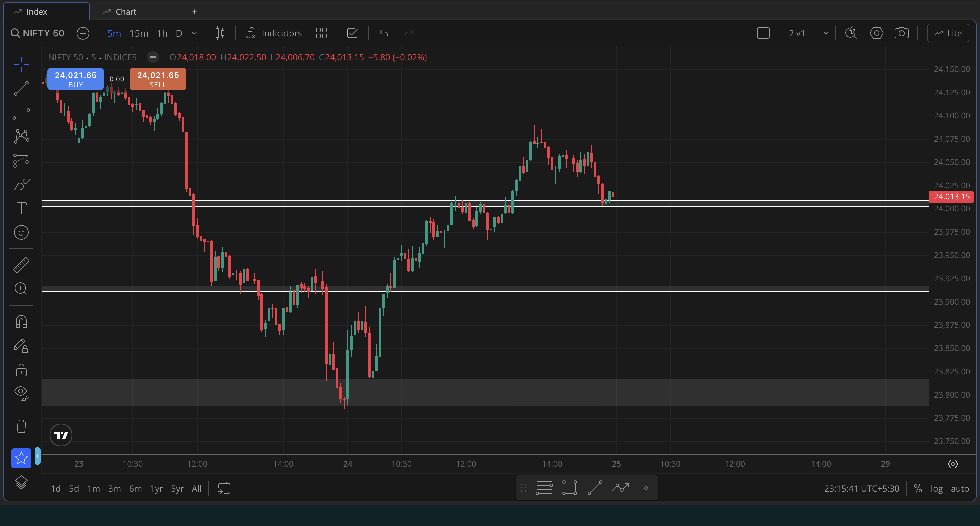Pick the trend line in floating favorites bar
980x526 pixels.
coord(595,488)
